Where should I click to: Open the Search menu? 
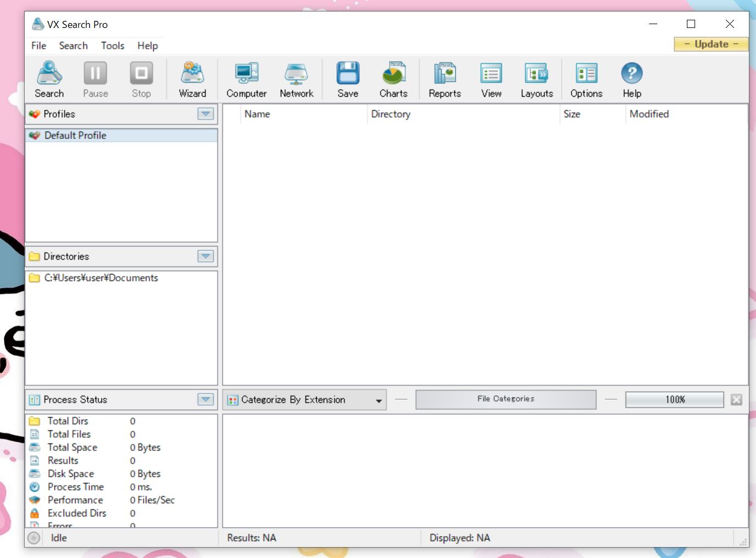[x=74, y=46]
